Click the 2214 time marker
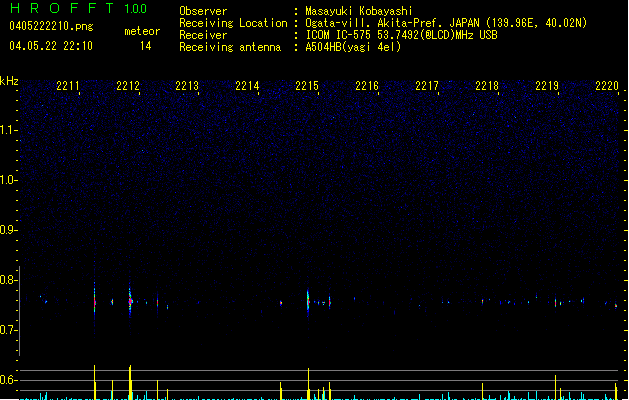This screenshot has width=629, height=400. [247, 86]
